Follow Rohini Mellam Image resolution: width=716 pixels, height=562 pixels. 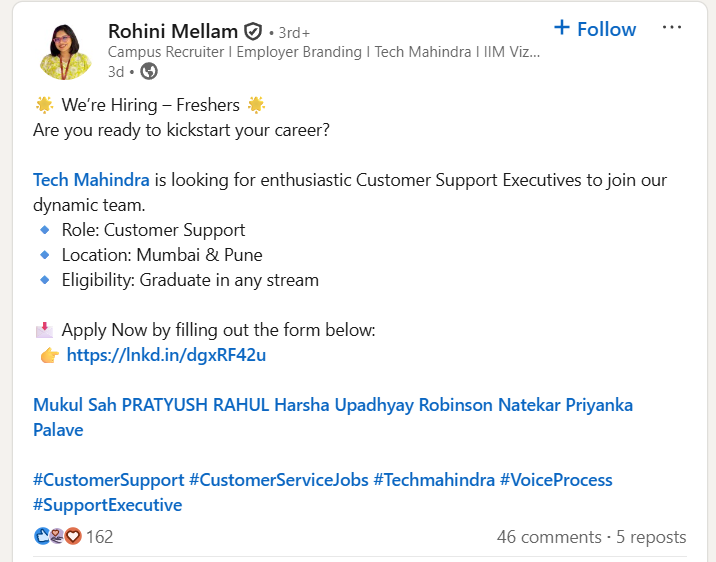tap(595, 29)
